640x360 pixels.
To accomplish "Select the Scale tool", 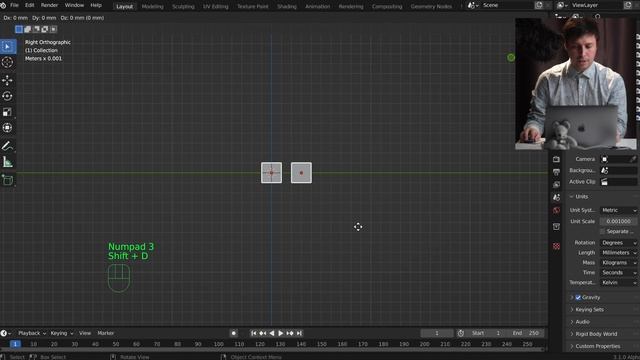I will tap(7, 112).
